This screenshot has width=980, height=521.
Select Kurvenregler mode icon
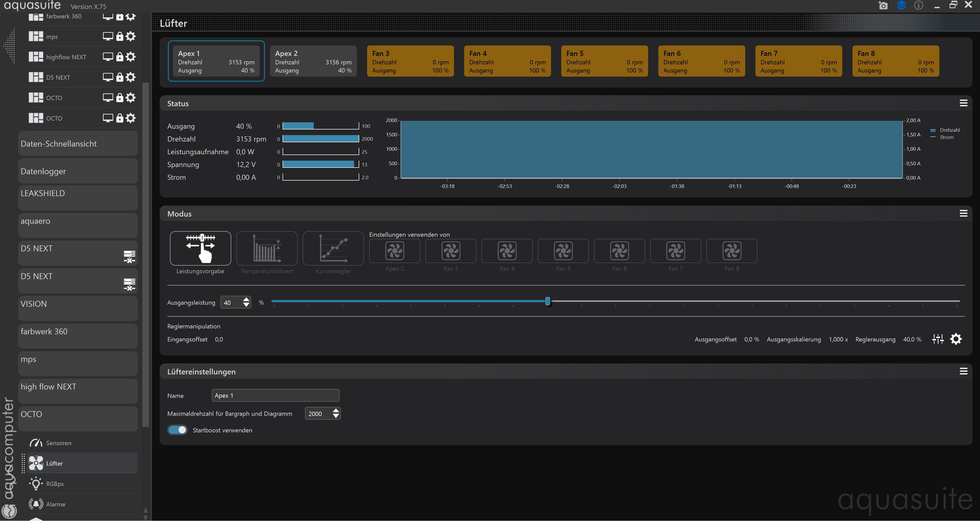(333, 248)
